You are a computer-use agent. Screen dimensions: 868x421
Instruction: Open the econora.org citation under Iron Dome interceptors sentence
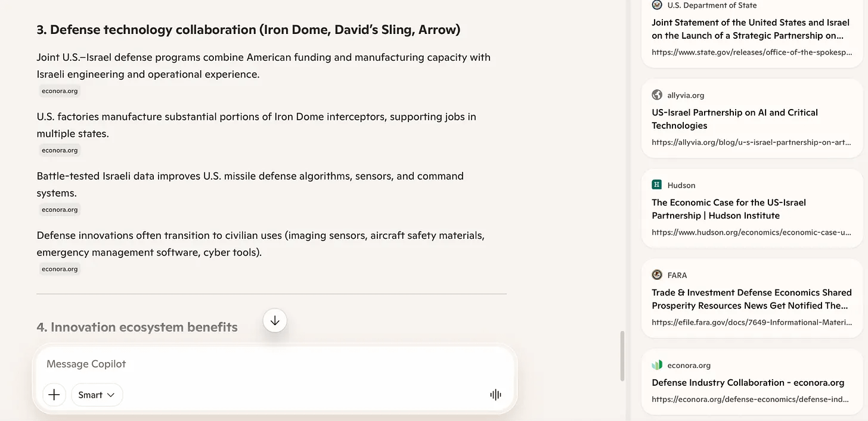(60, 150)
